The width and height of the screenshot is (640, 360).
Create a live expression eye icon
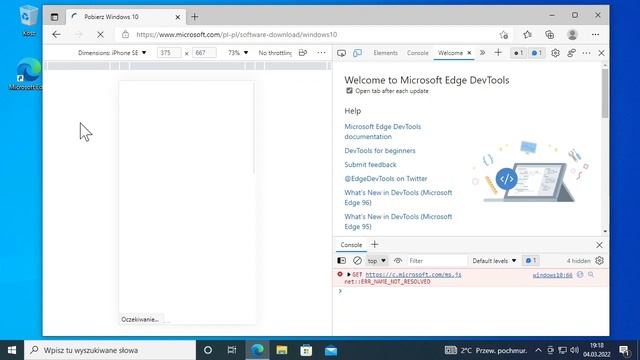tap(398, 260)
